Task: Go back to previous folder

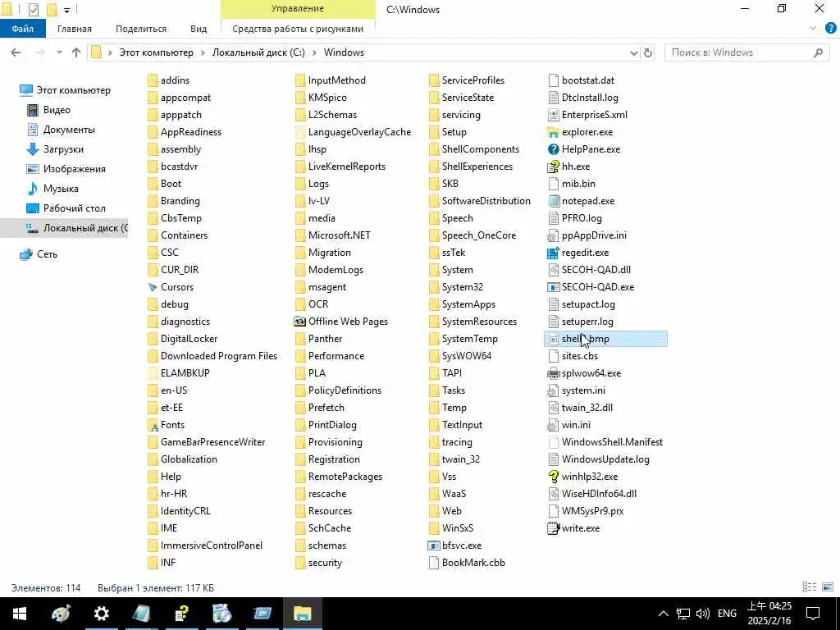Action: click(x=16, y=52)
